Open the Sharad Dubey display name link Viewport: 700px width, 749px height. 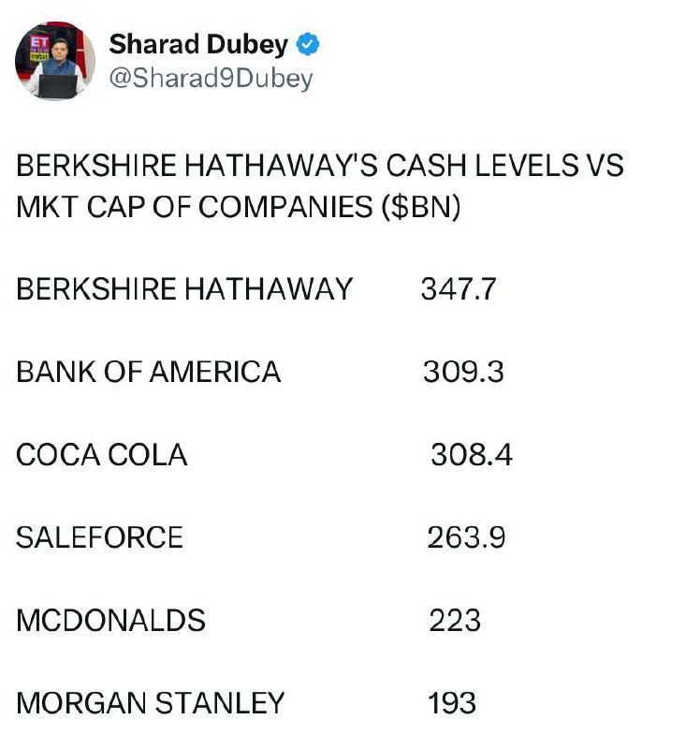(198, 44)
